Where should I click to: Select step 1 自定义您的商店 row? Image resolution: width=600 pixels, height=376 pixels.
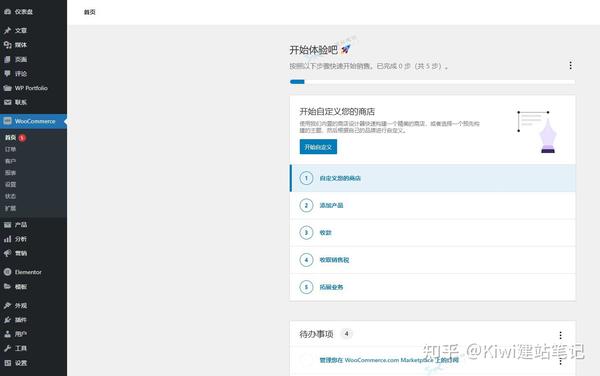pos(433,178)
